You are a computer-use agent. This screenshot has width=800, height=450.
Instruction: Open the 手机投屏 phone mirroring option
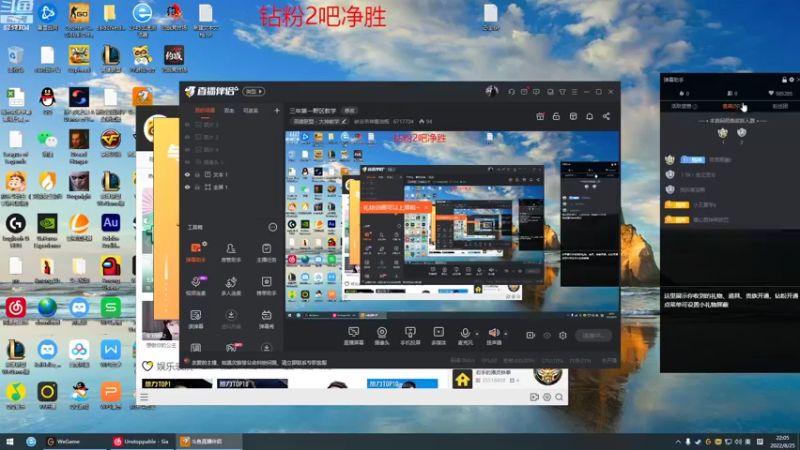click(x=410, y=336)
